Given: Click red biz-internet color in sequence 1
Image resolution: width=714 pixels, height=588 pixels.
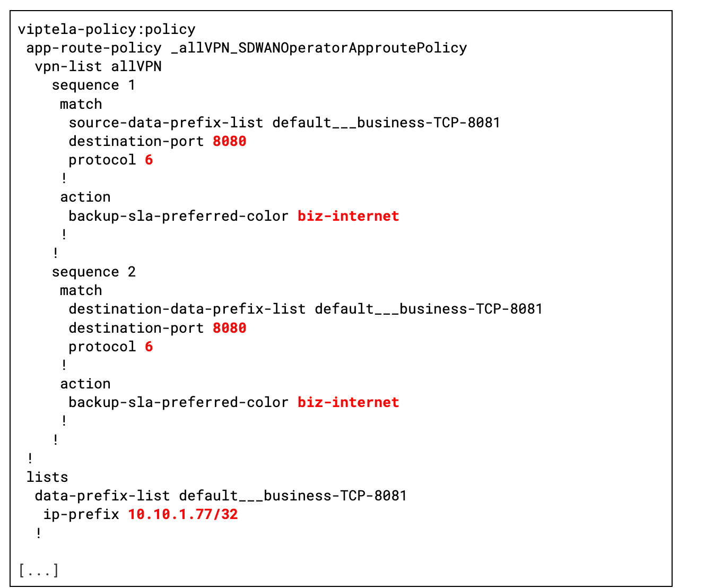Looking at the screenshot, I should click(x=348, y=216).
